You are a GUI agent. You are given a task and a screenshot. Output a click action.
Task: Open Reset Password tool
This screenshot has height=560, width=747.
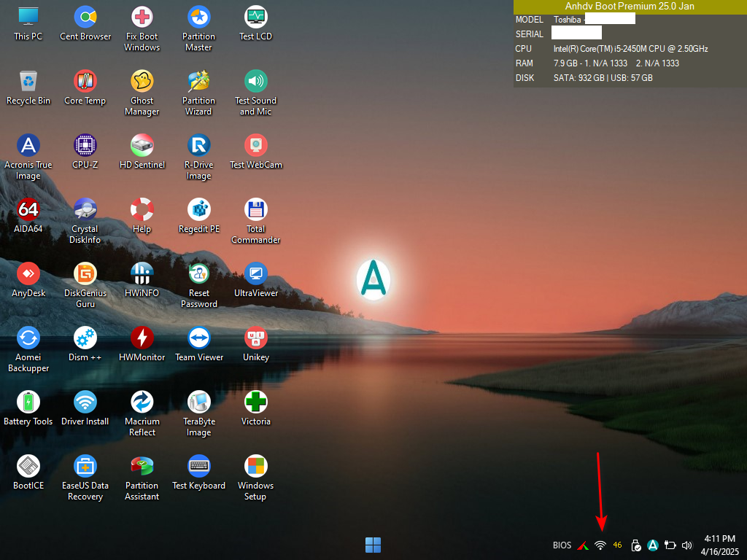point(198,286)
